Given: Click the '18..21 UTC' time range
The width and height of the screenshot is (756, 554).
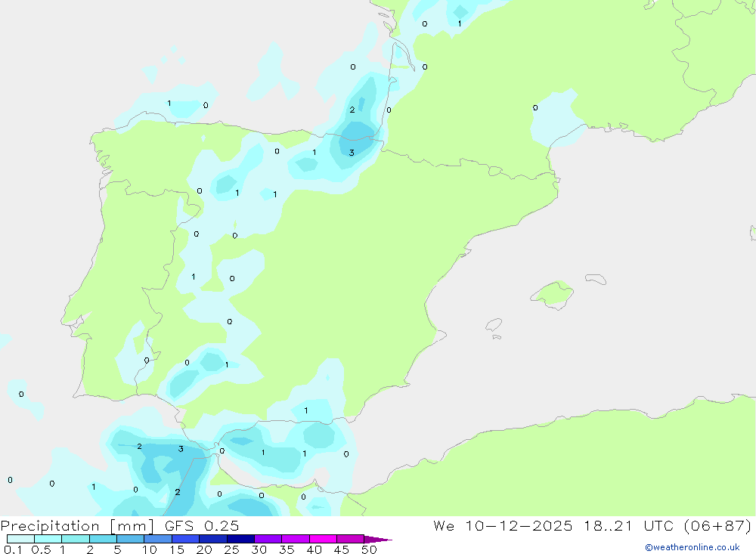Looking at the screenshot, I should pyautogui.click(x=628, y=525).
